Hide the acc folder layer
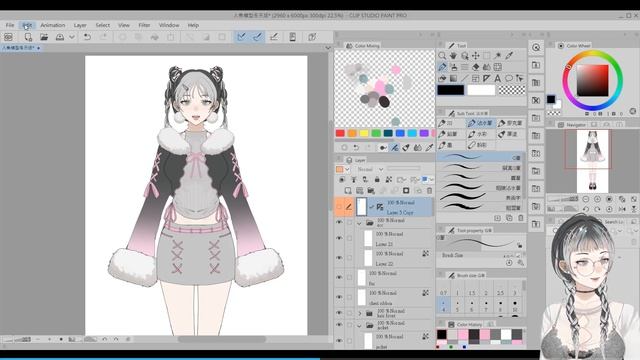The image size is (640, 360). [339, 222]
